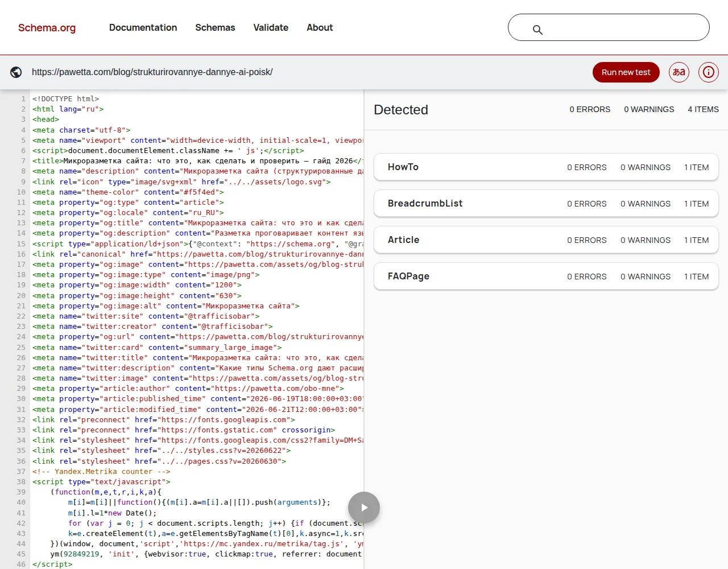The height and width of the screenshot is (569, 728).
Task: Click the og:locale ru_RU line
Action: point(128,212)
